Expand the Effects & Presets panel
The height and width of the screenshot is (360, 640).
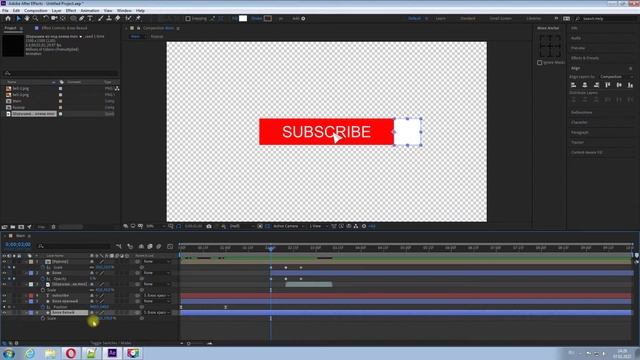click(x=584, y=58)
